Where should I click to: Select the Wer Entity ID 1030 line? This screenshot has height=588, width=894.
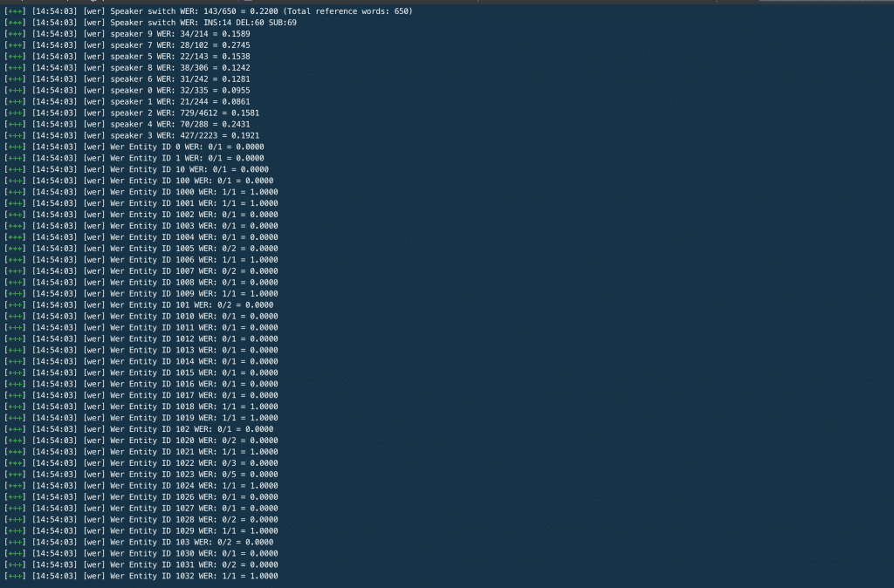coord(141,553)
